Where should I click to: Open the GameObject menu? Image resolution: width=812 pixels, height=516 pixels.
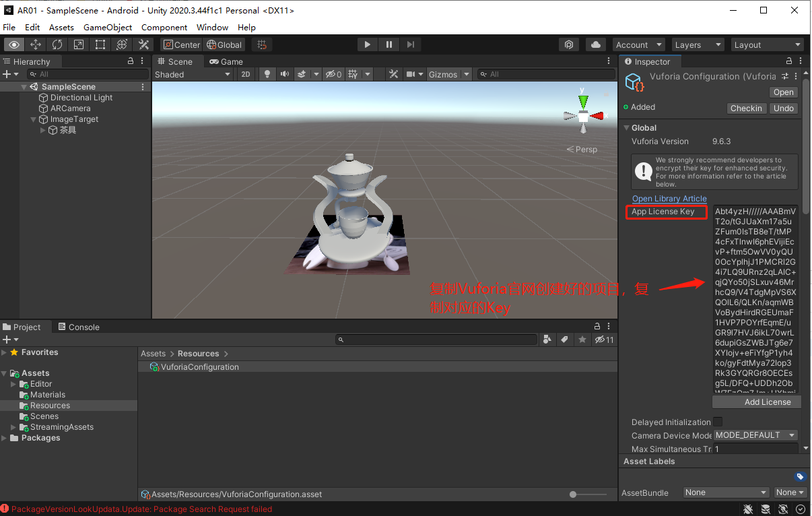108,27
